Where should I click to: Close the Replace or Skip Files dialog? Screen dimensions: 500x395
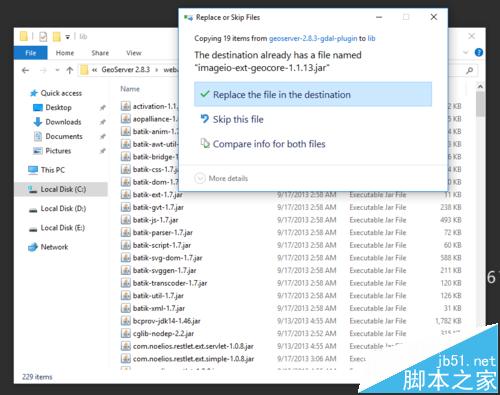pos(434,17)
